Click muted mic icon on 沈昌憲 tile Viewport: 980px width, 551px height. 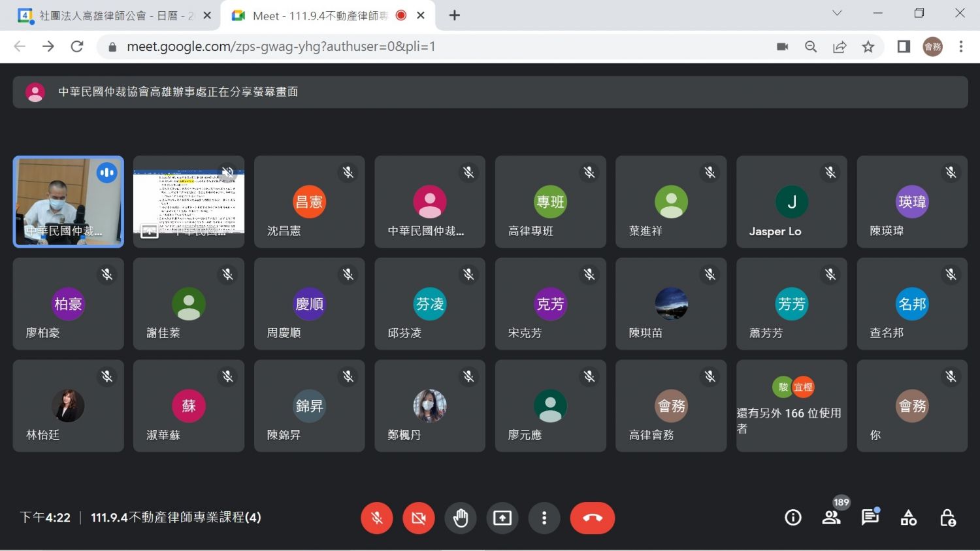[348, 173]
